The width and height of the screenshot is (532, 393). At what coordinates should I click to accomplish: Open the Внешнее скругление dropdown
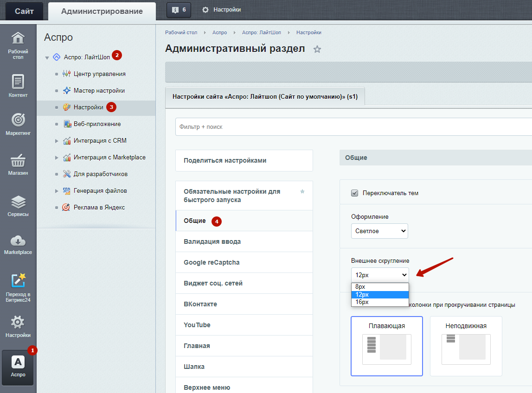[x=380, y=275]
